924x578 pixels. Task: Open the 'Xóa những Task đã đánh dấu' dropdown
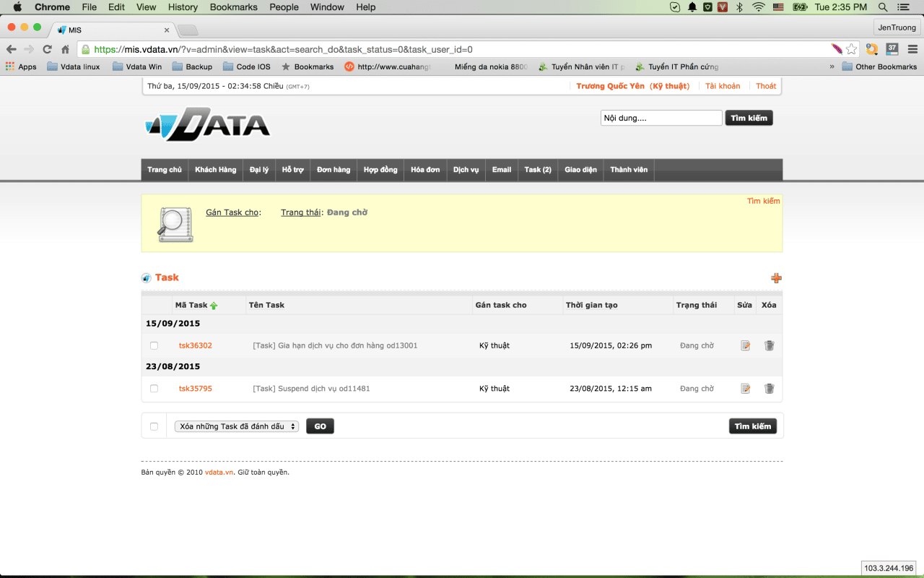236,426
